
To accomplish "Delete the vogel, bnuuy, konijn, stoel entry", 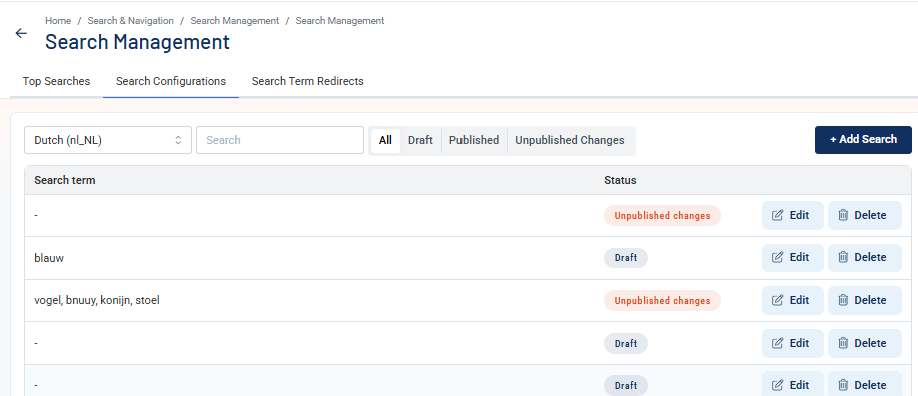I will tap(864, 300).
